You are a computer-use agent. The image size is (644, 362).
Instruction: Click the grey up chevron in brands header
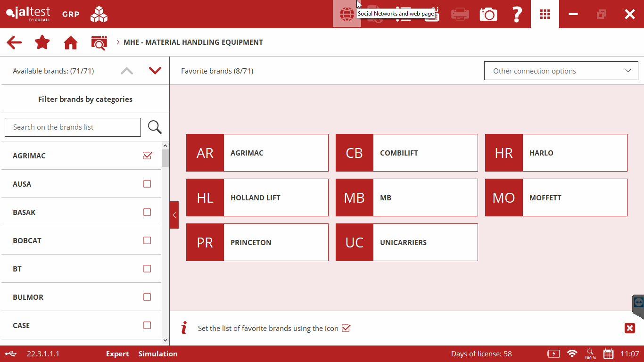point(127,71)
